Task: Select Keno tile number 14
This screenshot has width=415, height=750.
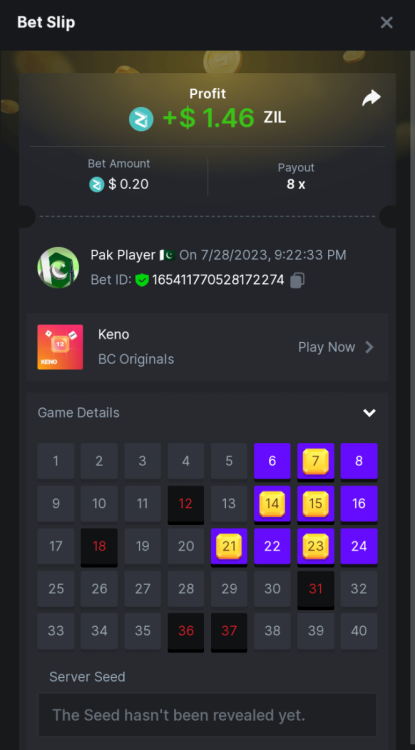Action: pos(272,504)
